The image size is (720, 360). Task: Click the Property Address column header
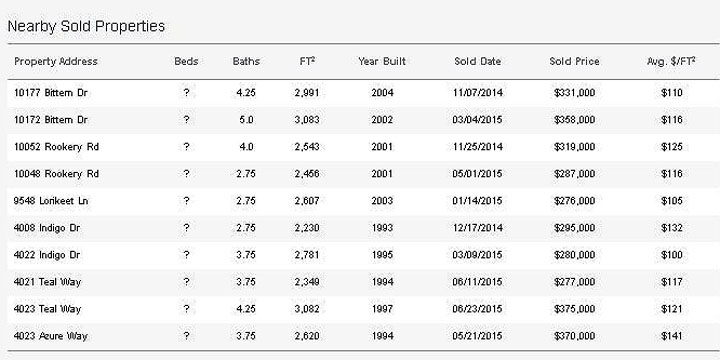point(56,61)
